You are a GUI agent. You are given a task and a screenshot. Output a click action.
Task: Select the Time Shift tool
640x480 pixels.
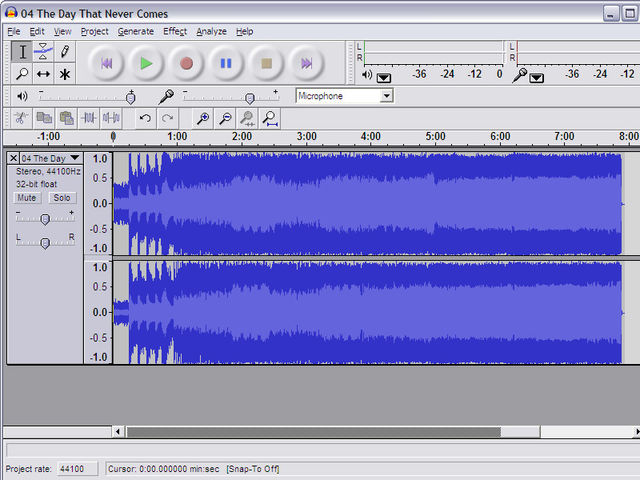(43, 74)
